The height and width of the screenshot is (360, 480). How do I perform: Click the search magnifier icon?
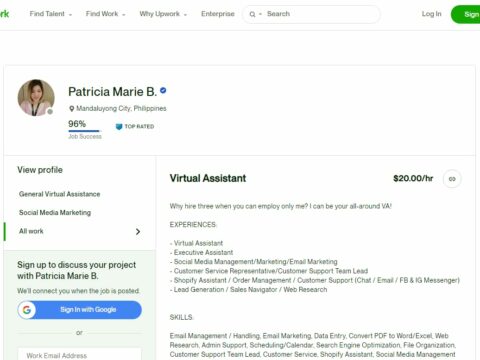[252, 14]
